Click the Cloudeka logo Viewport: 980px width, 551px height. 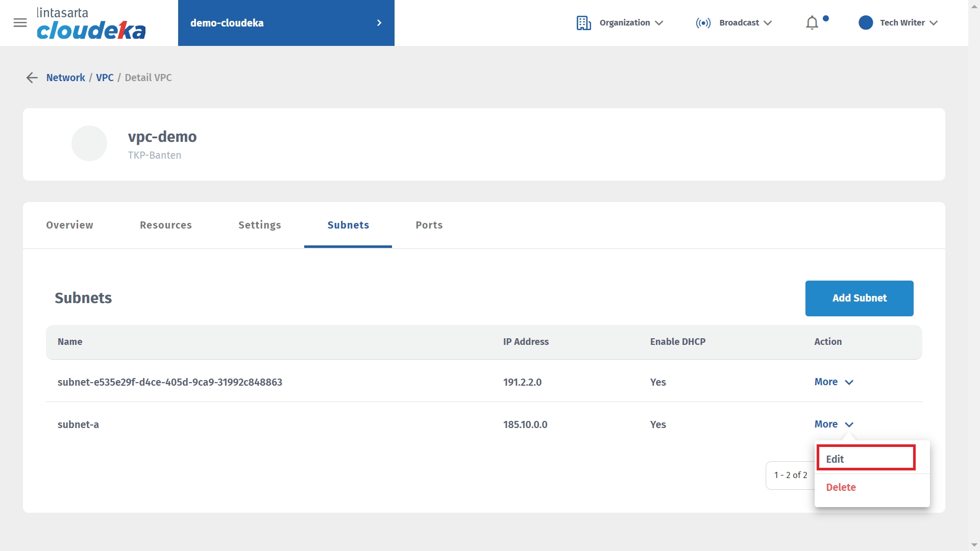(91, 24)
